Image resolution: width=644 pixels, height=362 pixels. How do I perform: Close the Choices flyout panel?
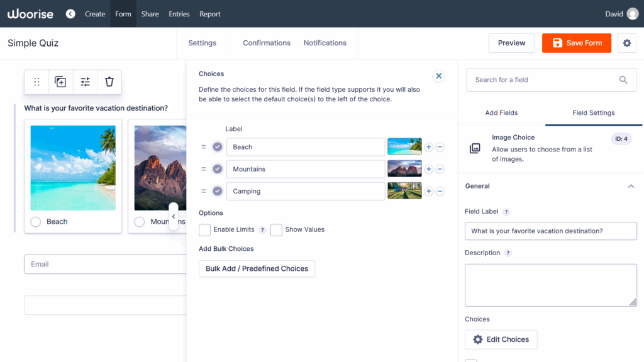439,76
